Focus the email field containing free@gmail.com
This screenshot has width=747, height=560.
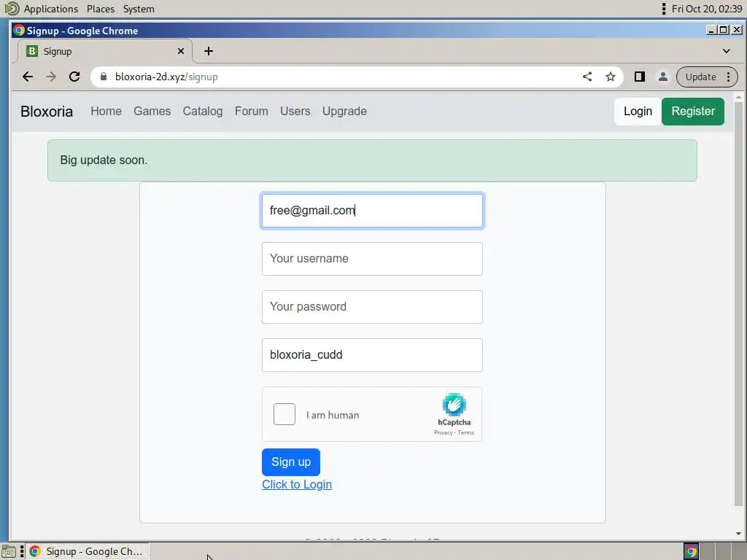pyautogui.click(x=372, y=211)
